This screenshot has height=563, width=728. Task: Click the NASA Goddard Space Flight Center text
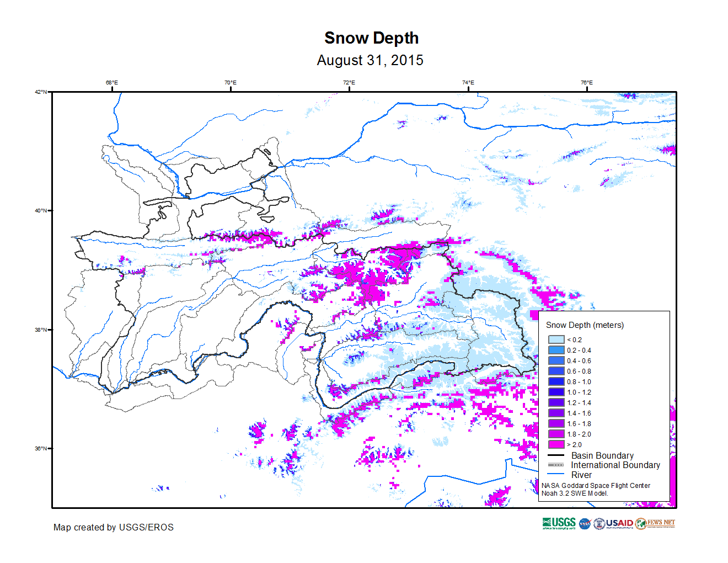pyautogui.click(x=596, y=486)
